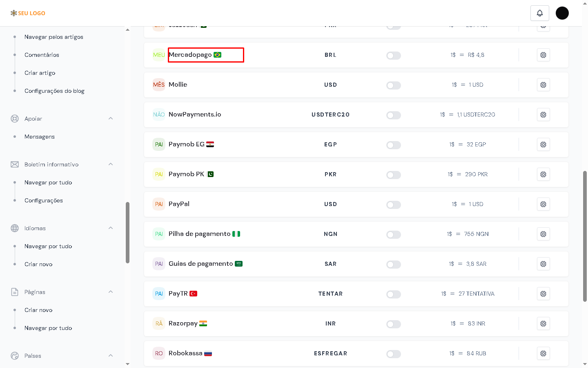The width and height of the screenshot is (588, 368).
Task: Open PayTR gateway settings gear
Action: tap(543, 294)
